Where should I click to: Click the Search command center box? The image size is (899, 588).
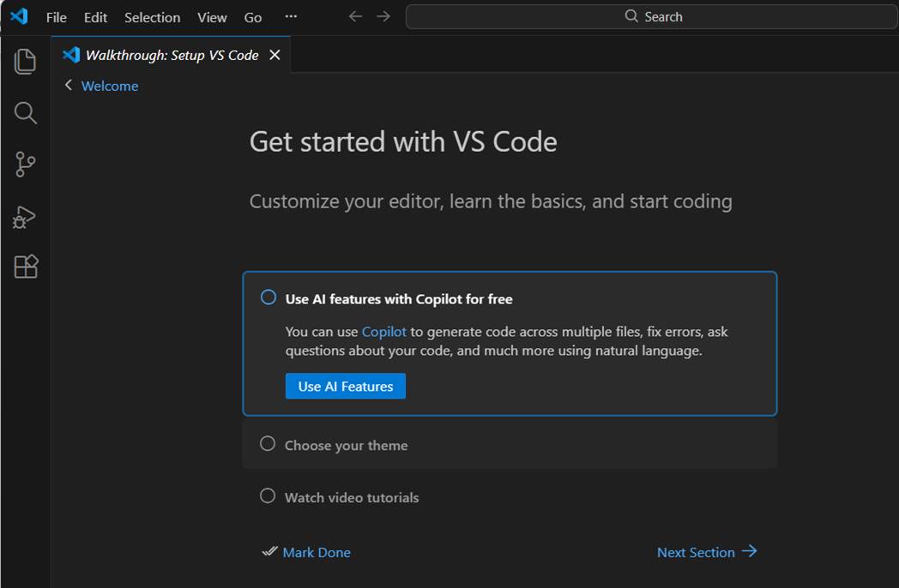tap(652, 17)
